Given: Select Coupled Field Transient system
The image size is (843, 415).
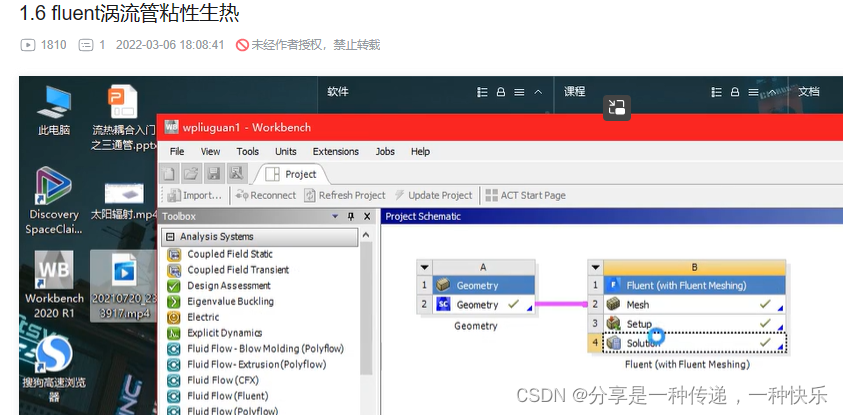Looking at the screenshot, I should pos(228,269).
